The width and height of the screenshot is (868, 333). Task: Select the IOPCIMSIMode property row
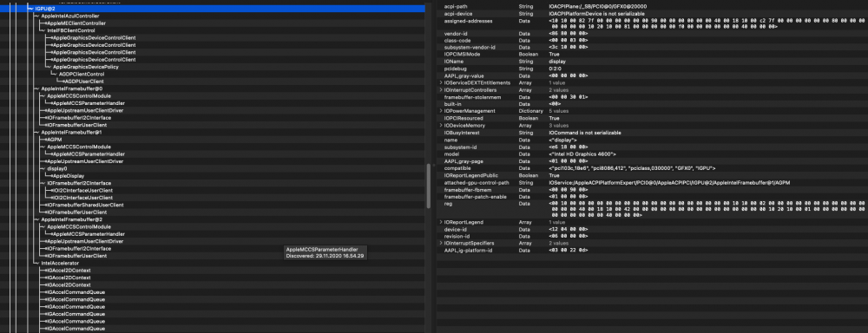pos(652,55)
